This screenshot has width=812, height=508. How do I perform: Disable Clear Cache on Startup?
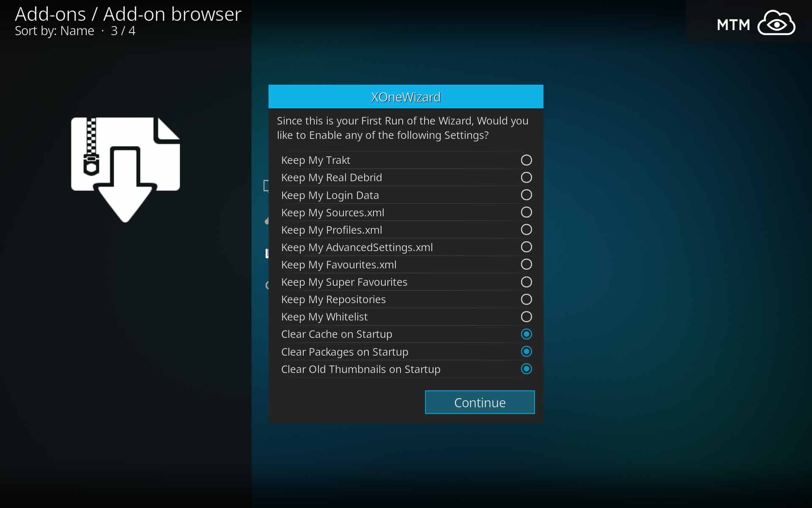tap(526, 334)
